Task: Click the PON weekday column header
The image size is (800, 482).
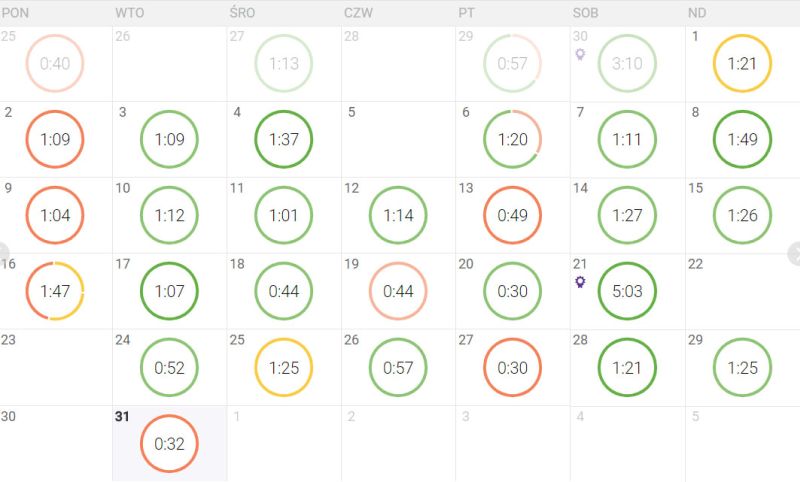Action: (16, 13)
